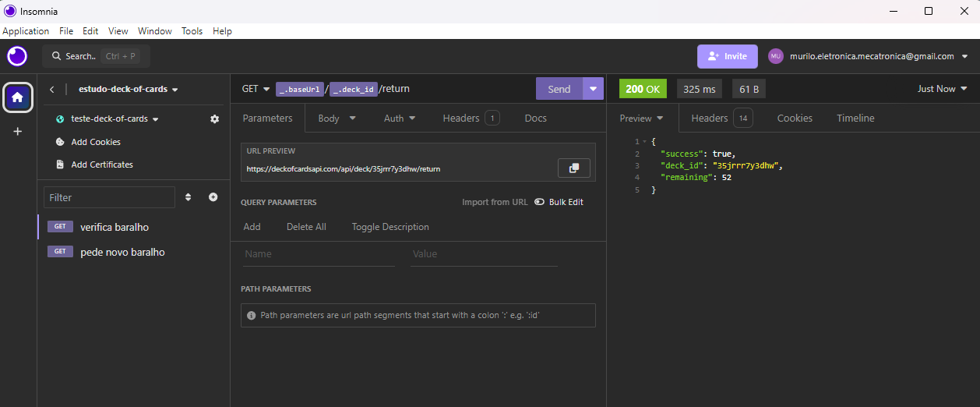Open the response Cookies tab
This screenshot has height=407, width=980.
click(x=795, y=119)
